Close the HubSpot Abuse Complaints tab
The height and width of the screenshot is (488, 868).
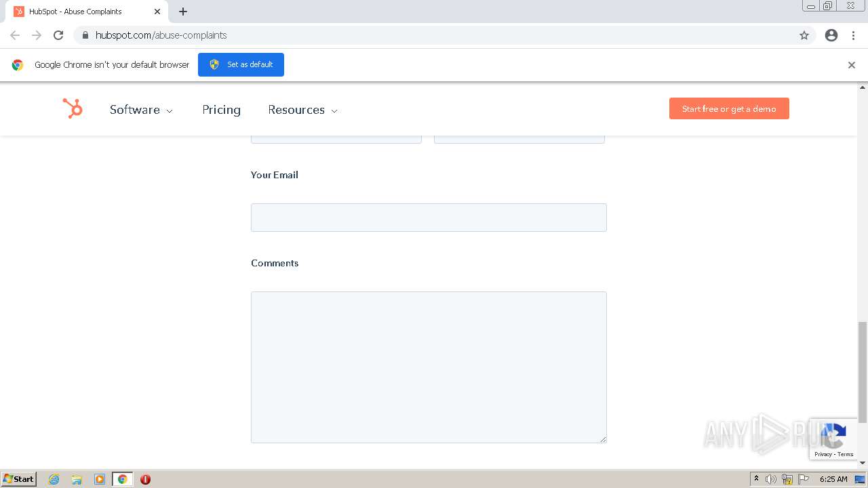(157, 12)
